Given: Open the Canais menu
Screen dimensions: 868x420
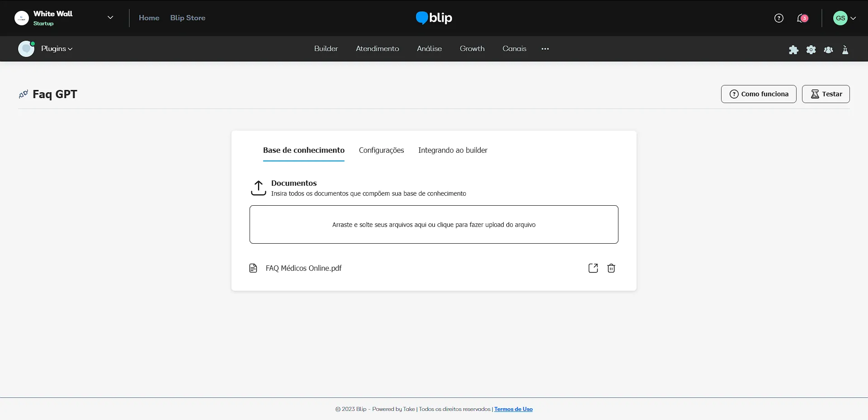Looking at the screenshot, I should [514, 49].
